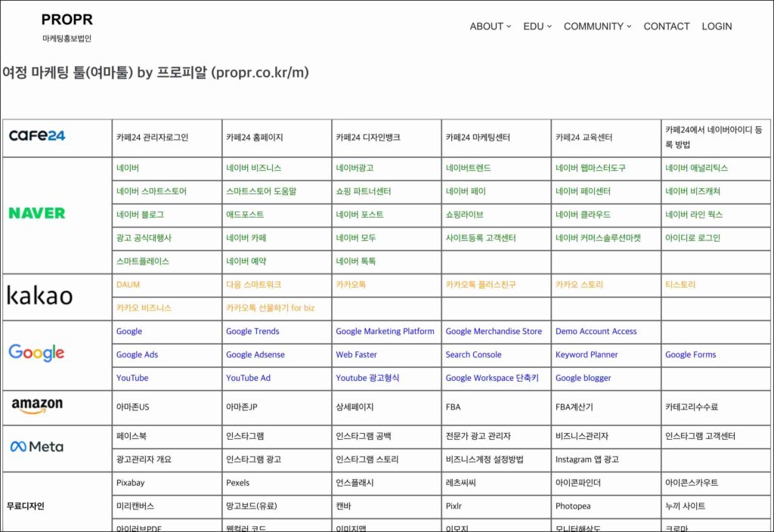
Task: Click the Meta logo
Action: click(37, 447)
